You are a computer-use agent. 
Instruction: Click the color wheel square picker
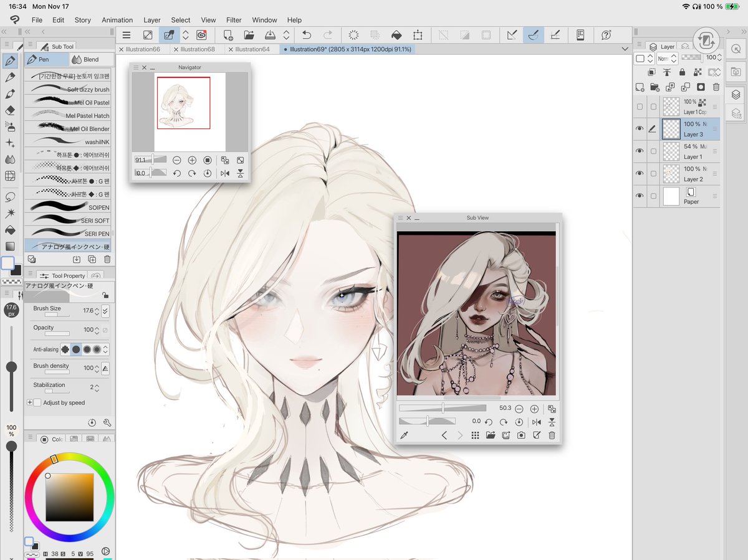tap(69, 497)
